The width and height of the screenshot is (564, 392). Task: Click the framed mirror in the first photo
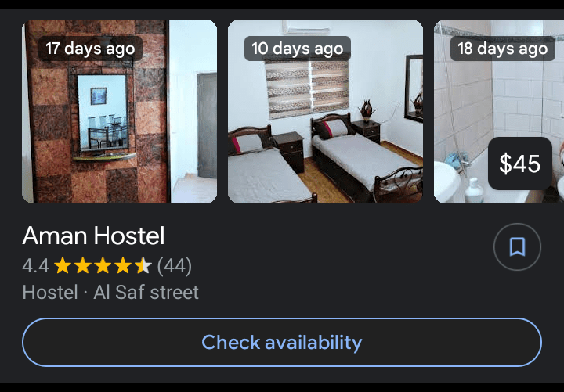[x=103, y=112]
